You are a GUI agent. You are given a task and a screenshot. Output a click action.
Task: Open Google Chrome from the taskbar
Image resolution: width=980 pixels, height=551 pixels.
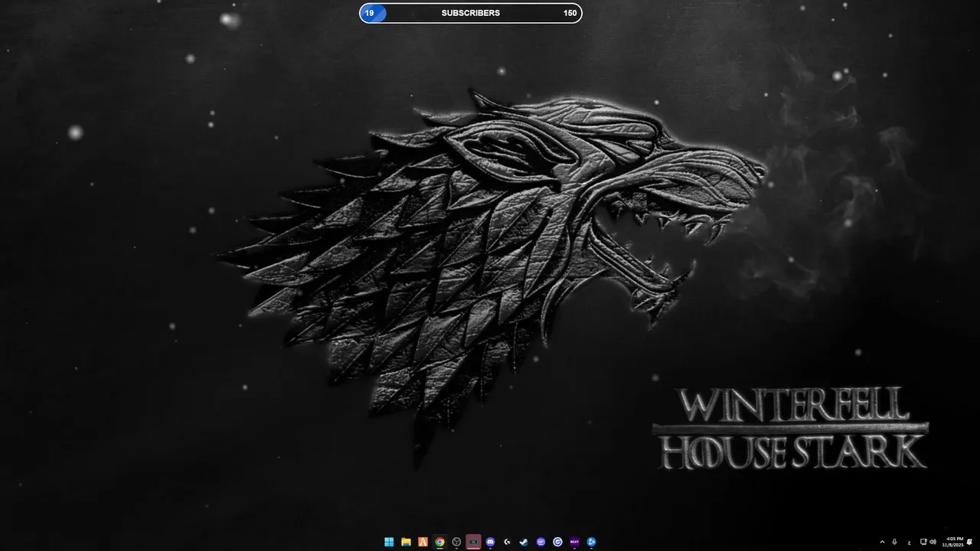click(439, 542)
